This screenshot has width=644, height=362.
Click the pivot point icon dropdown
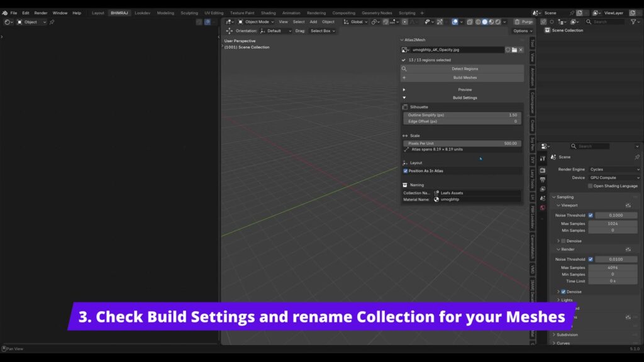click(x=375, y=22)
